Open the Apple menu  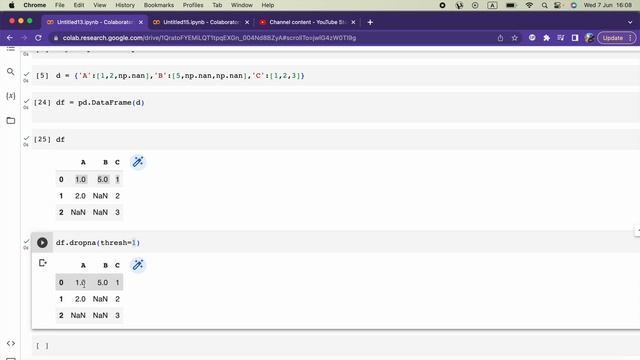coord(11,5)
